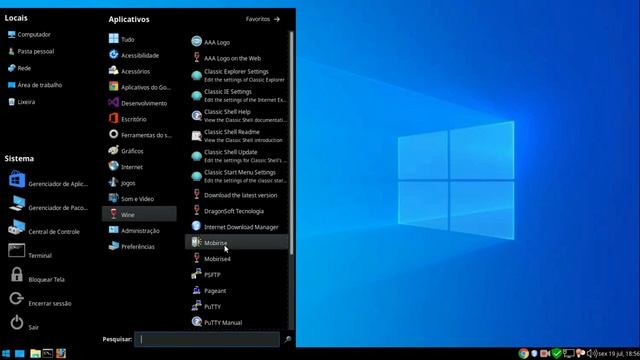This screenshot has width=640, height=360.
Task: Open AAA Logo on the Web
Action: 237,58
